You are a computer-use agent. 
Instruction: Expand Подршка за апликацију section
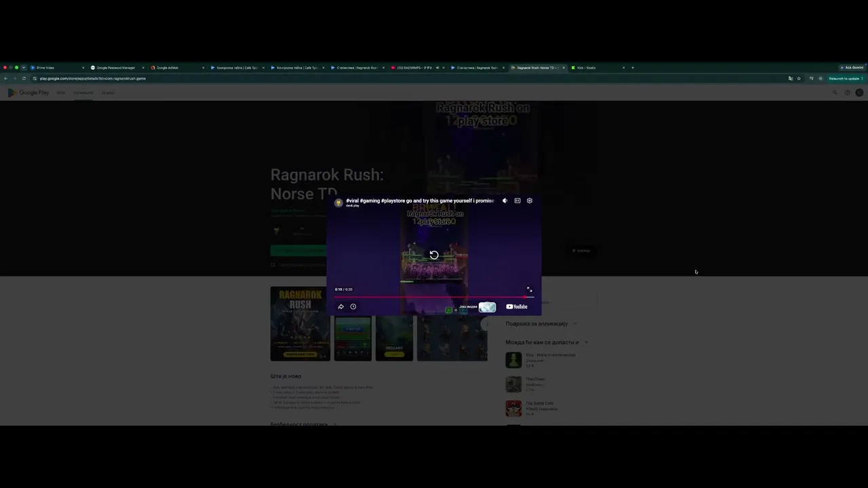point(575,324)
